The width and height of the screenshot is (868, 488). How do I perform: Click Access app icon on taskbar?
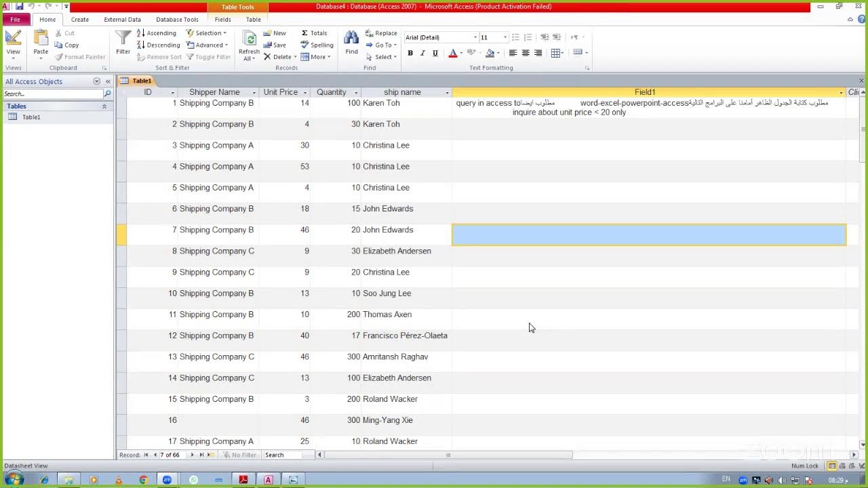[x=269, y=480]
